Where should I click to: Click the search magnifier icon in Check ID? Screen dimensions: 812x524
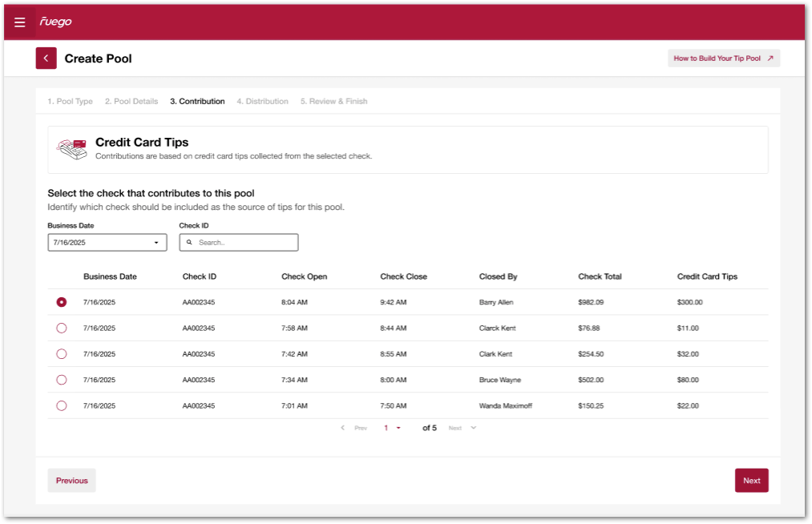190,242
